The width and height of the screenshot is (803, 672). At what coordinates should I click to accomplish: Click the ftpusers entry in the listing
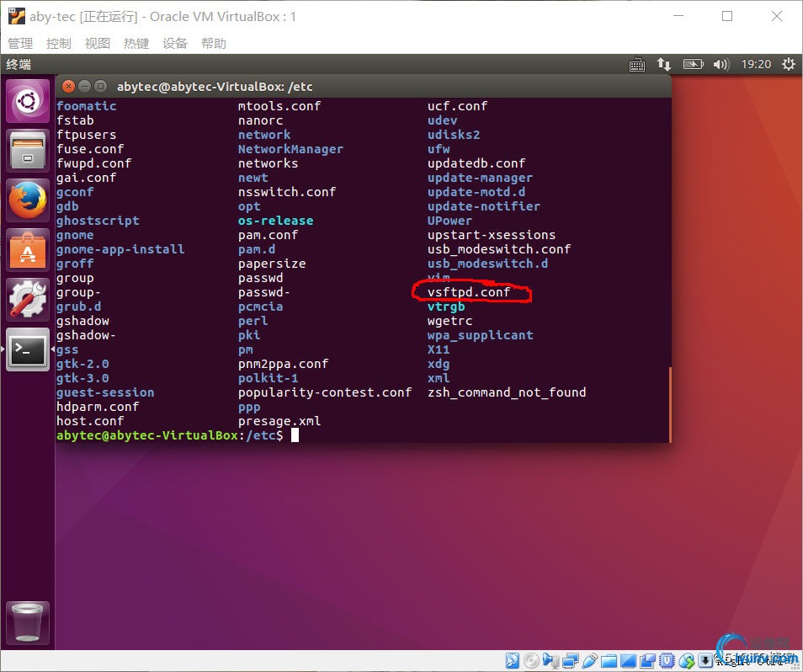coord(87,135)
